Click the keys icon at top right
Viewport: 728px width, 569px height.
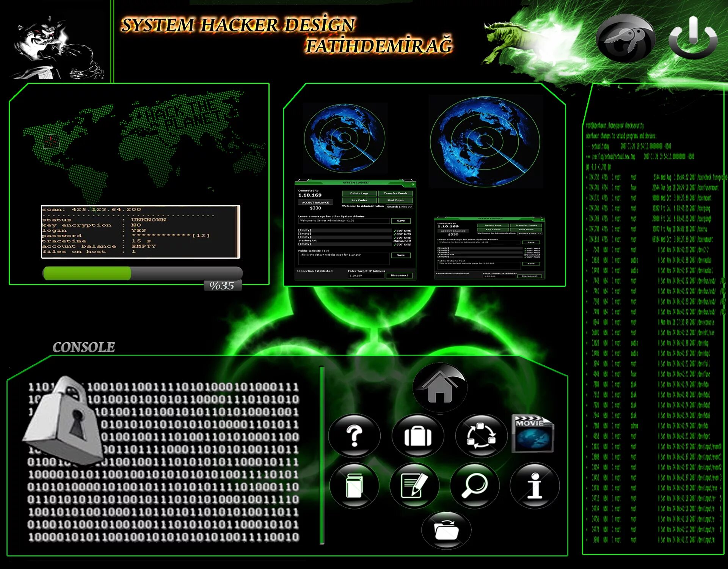coord(625,38)
